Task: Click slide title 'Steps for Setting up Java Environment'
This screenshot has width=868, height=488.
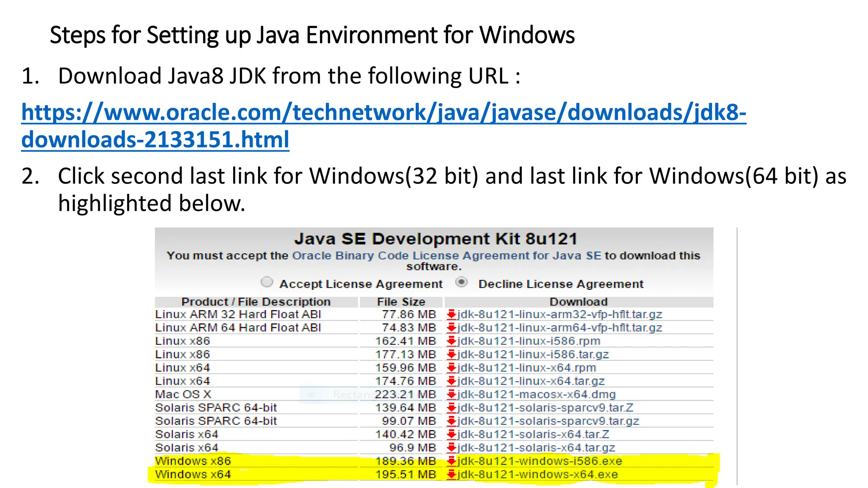Action: [x=312, y=35]
